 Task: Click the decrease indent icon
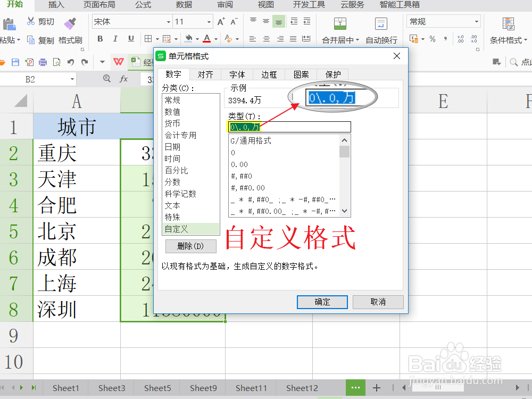click(294, 21)
